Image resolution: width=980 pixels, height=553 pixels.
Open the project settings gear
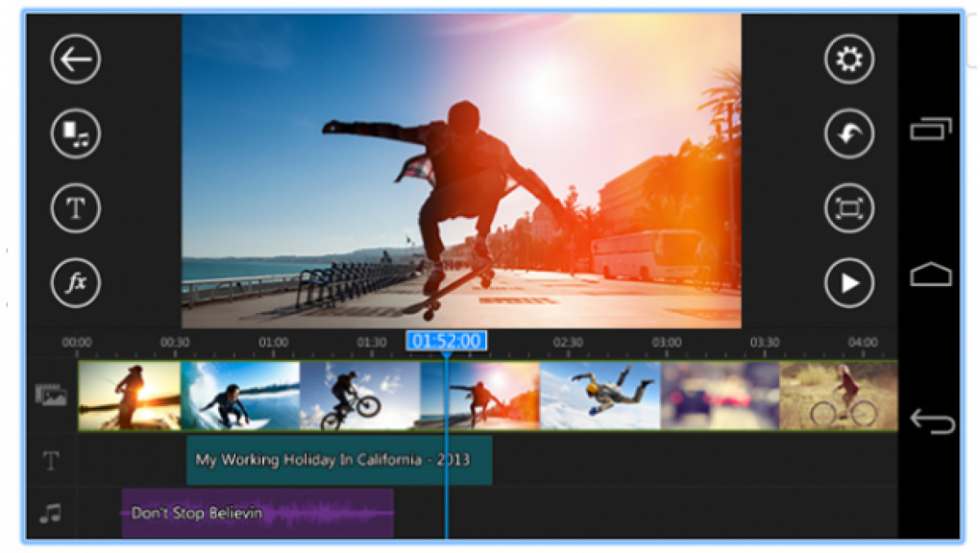coord(849,60)
